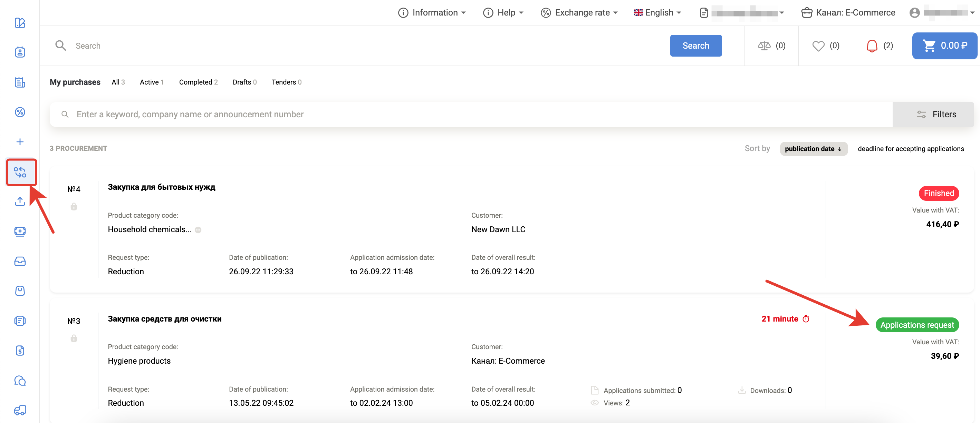980x423 pixels.
Task: Click the My purchases heading
Action: tap(75, 82)
